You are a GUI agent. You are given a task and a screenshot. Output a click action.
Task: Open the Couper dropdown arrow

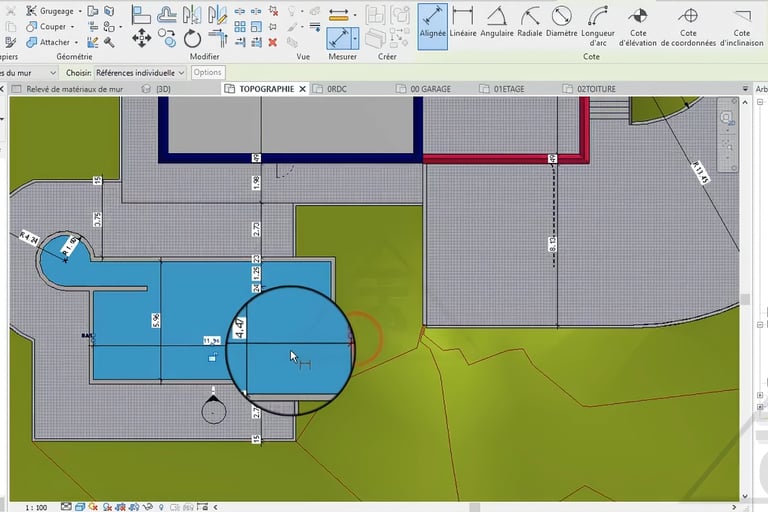(72, 26)
